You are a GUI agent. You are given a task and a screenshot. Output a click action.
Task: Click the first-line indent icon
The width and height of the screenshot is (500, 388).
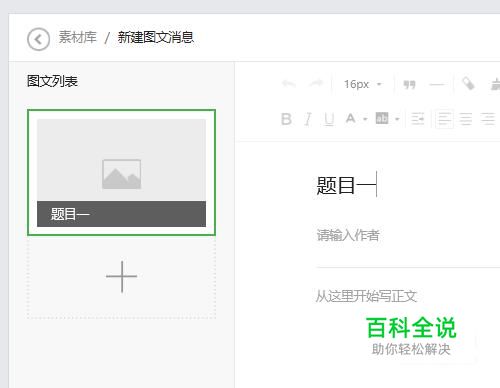click(418, 119)
